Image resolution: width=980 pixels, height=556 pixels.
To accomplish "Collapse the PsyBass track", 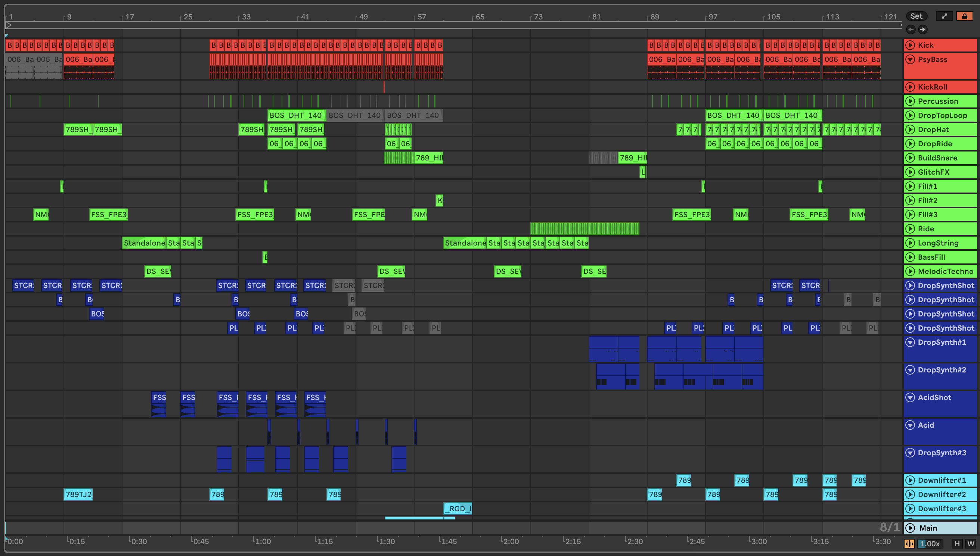I will pos(911,59).
